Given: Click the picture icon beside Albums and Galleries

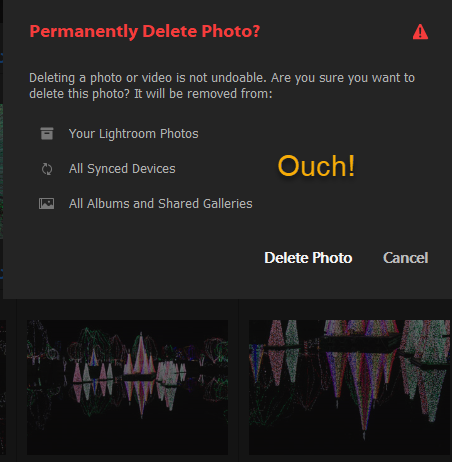Looking at the screenshot, I should point(46,203).
